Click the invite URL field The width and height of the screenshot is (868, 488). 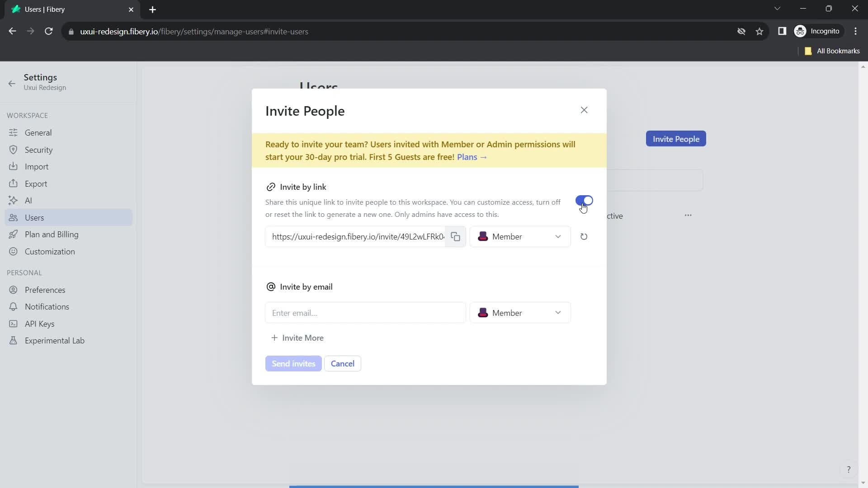355,237
